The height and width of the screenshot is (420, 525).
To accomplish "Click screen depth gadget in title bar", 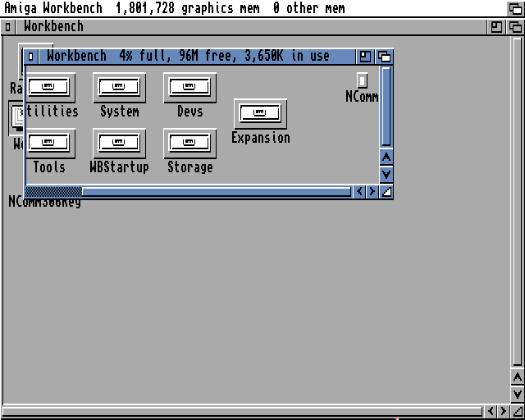I will [x=515, y=8].
